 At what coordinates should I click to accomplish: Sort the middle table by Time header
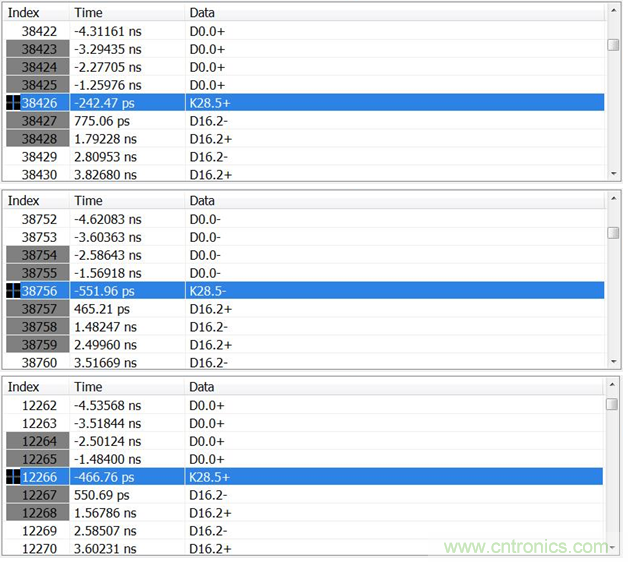tap(88, 200)
